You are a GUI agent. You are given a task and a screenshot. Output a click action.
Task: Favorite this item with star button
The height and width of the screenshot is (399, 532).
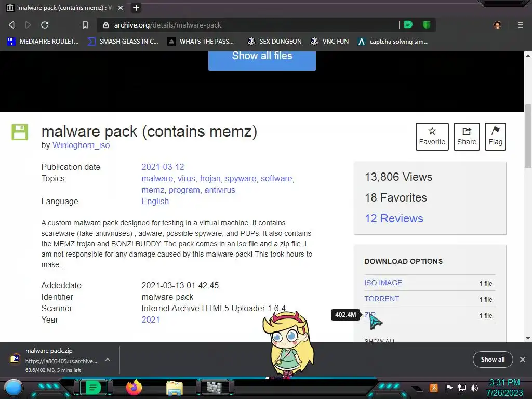click(432, 137)
